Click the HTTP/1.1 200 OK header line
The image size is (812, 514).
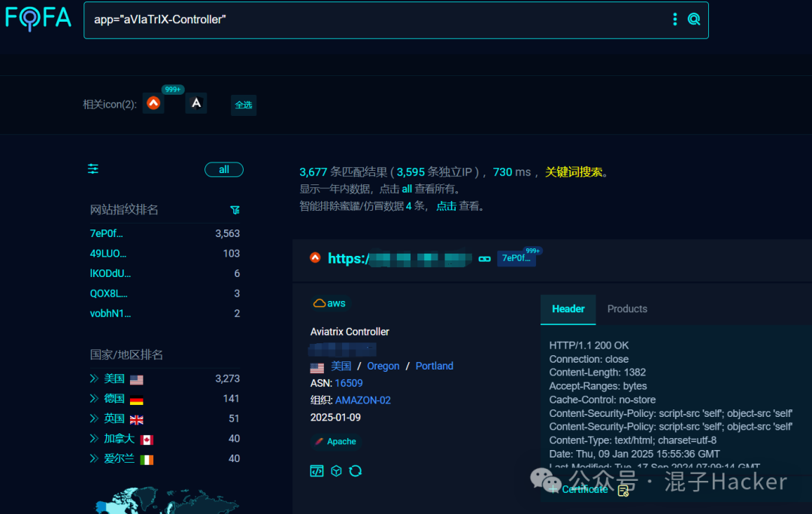tap(589, 345)
